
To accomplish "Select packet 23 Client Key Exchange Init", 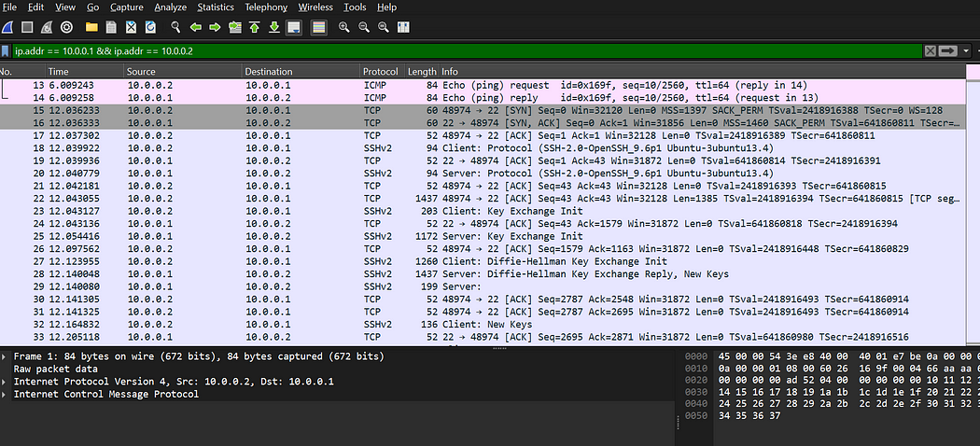I will point(483,211).
